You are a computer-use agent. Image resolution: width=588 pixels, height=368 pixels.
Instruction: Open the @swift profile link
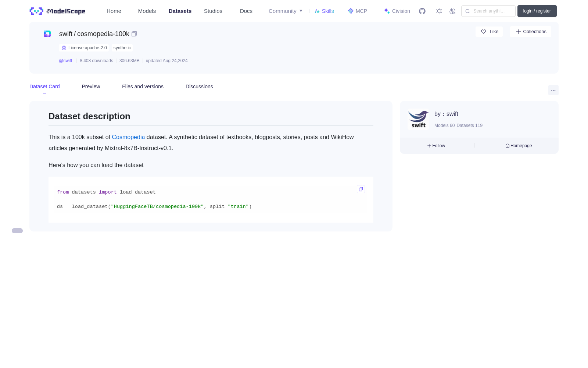65,61
